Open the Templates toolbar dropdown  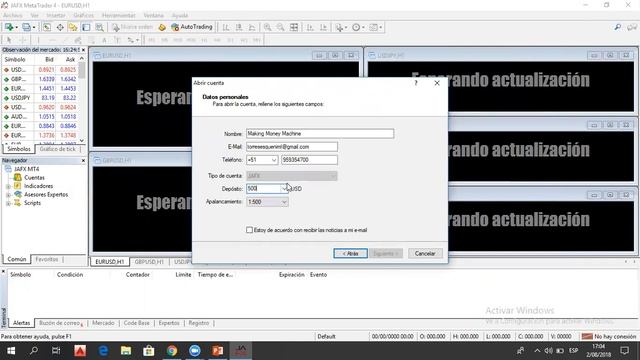375,27
